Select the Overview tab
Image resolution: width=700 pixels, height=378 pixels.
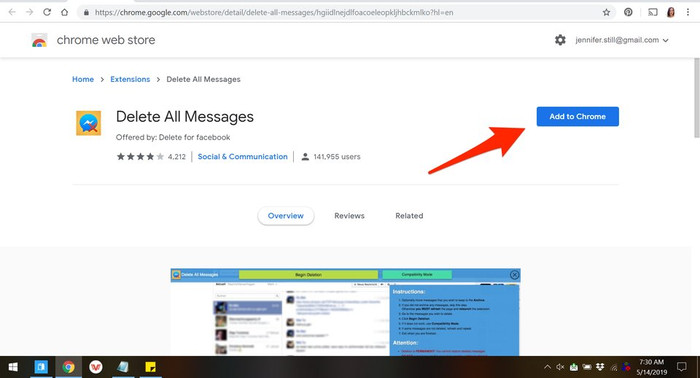point(286,216)
